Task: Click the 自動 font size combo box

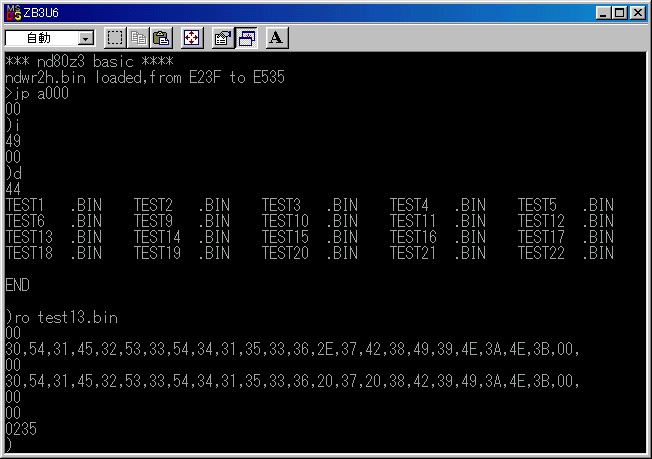Action: click(49, 38)
